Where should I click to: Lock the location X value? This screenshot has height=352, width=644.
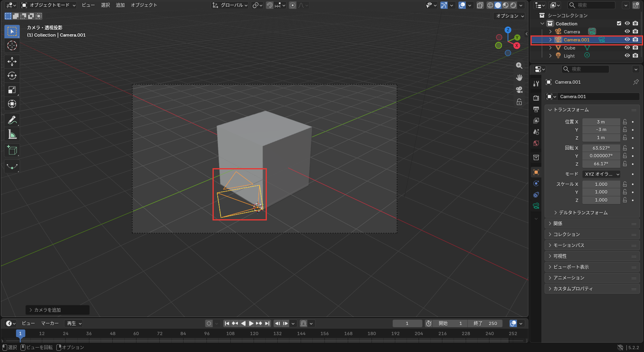(625, 122)
